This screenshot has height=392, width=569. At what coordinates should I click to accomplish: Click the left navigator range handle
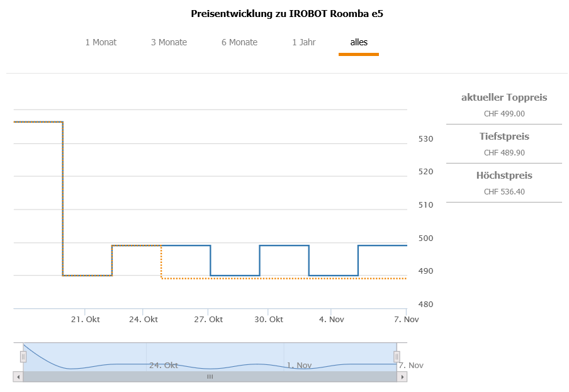pos(23,357)
